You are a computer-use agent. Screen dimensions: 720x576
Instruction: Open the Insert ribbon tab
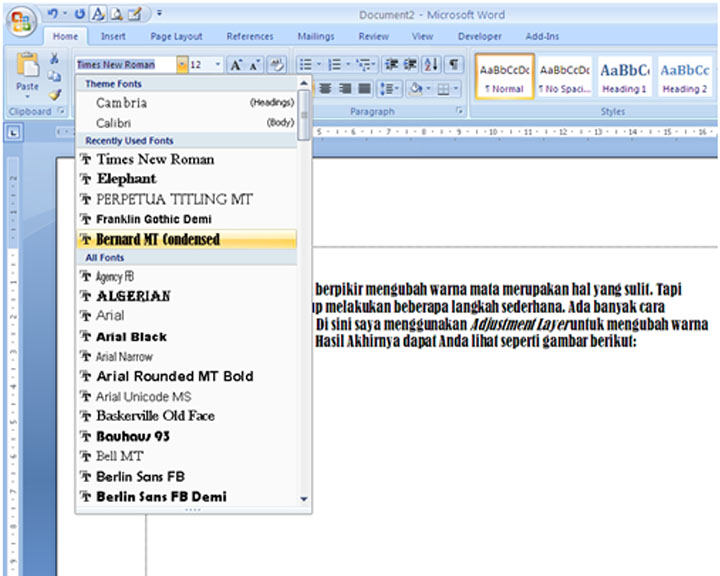(x=113, y=36)
